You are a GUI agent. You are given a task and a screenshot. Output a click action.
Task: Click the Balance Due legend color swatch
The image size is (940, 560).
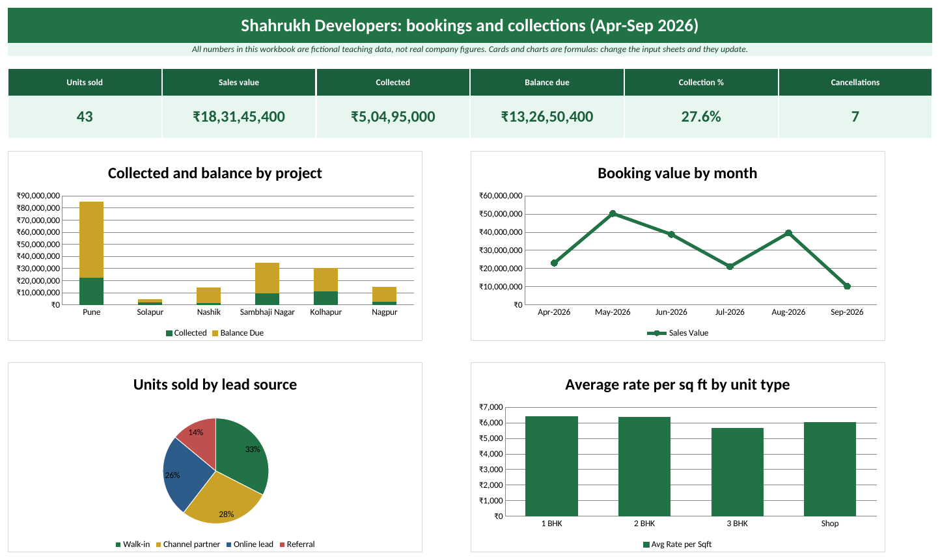[215, 333]
